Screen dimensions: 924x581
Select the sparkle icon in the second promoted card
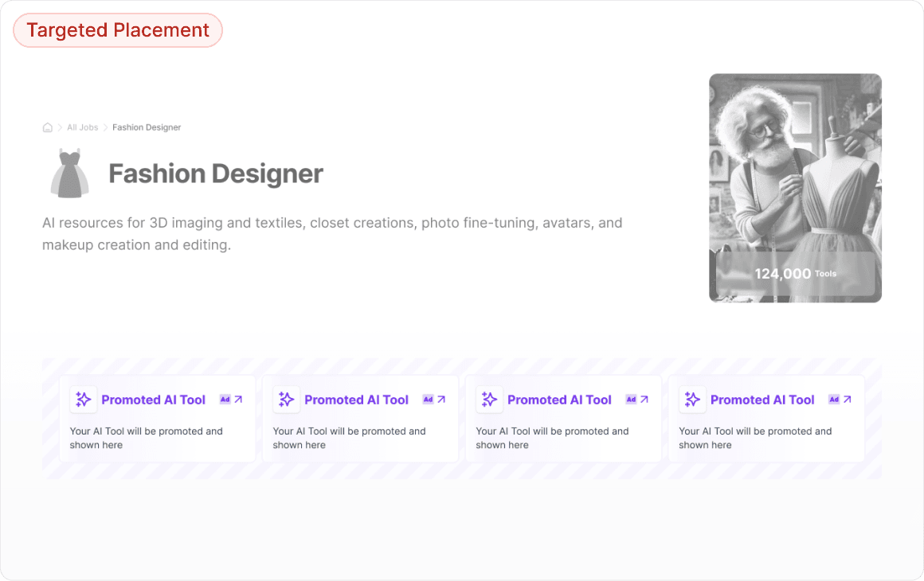pos(286,399)
